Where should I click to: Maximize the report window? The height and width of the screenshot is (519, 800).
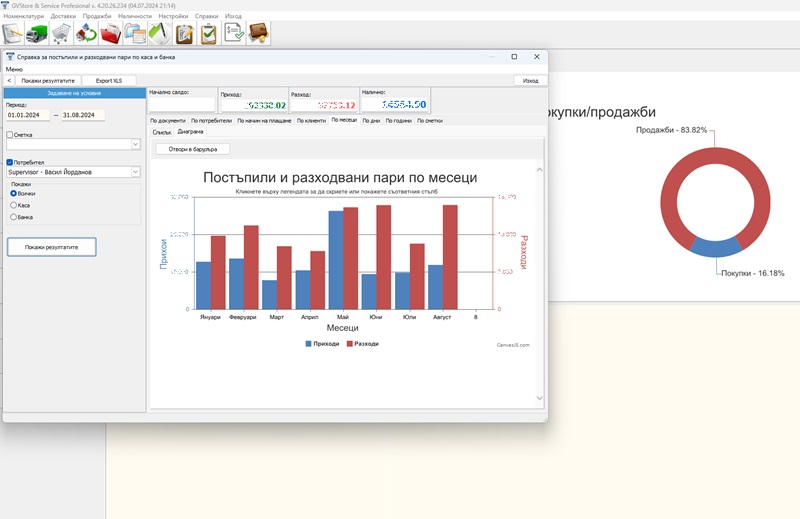(x=514, y=57)
